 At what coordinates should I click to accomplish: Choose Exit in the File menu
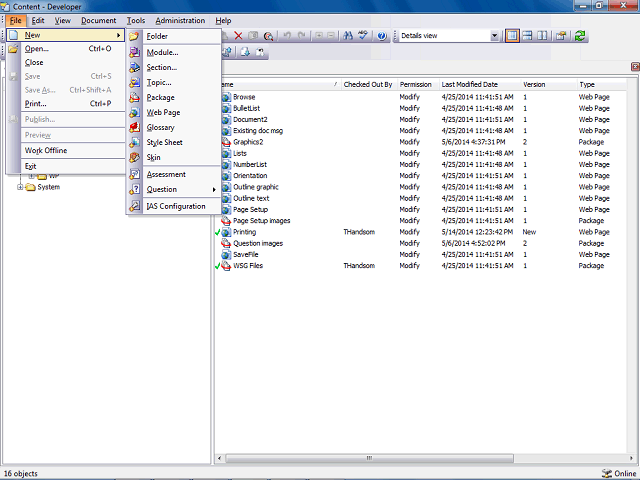click(x=66, y=166)
